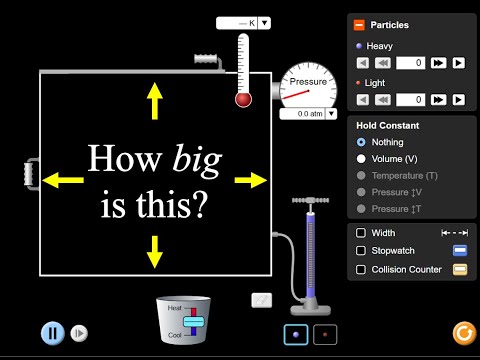
Task: Click the Heavy particle count field
Action: [x=411, y=63]
